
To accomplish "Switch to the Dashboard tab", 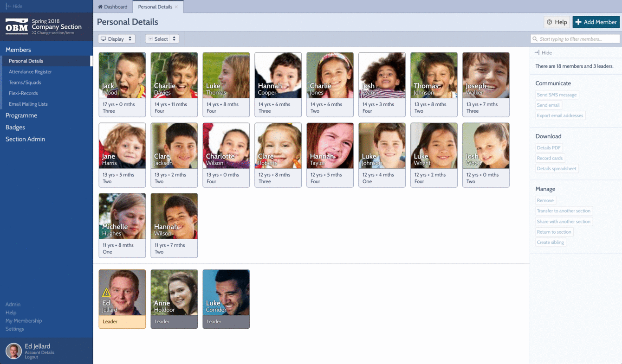I will click(x=113, y=7).
